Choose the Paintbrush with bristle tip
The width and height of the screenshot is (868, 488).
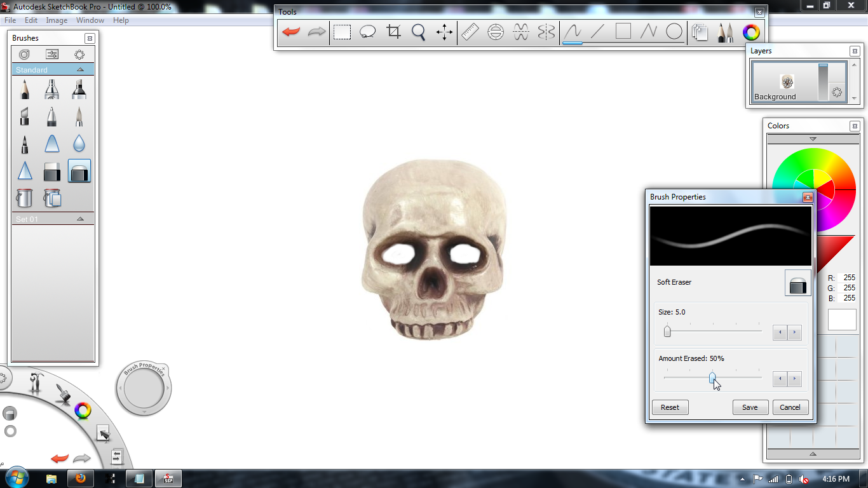coord(79,116)
